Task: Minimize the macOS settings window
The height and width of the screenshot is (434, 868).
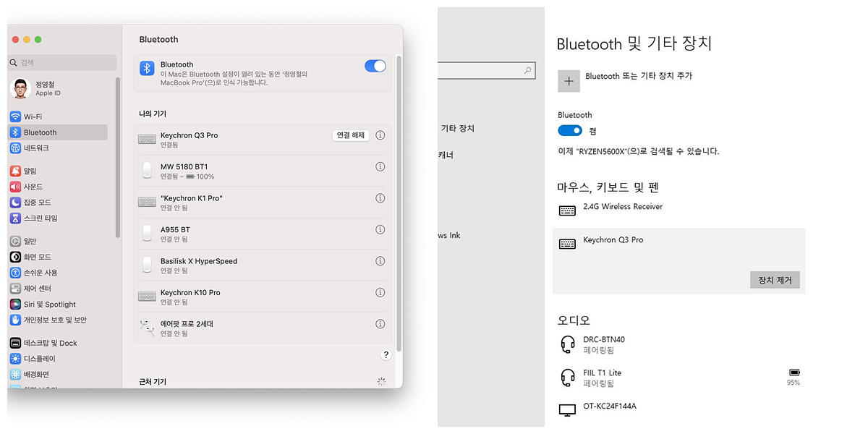Action: [27, 39]
